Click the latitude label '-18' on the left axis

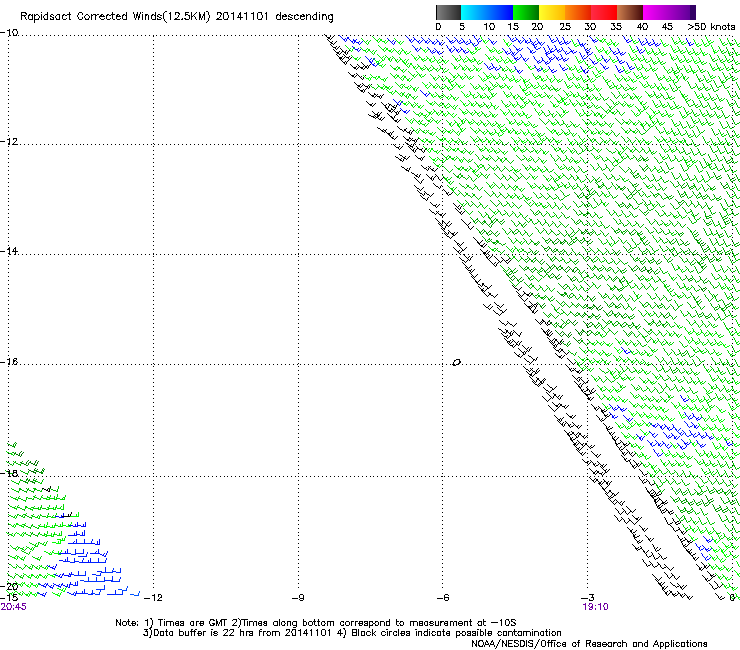click(x=9, y=473)
